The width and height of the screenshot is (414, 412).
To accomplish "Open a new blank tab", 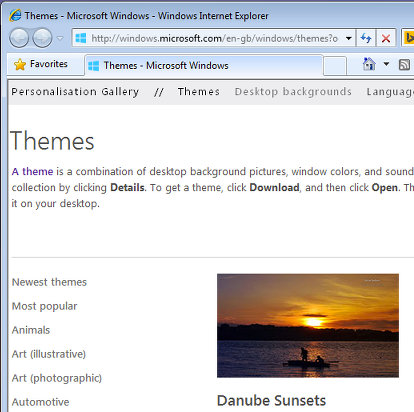I will [335, 66].
